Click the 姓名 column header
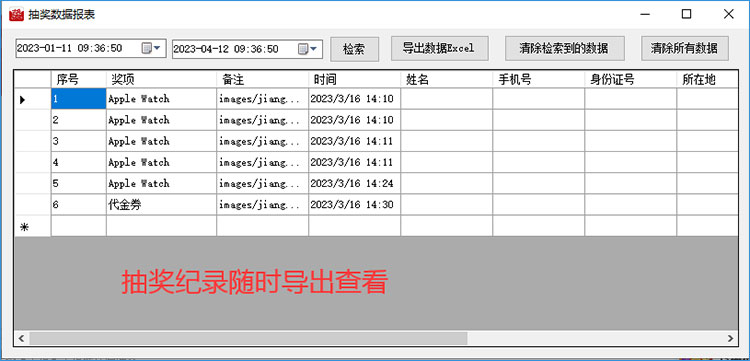The height and width of the screenshot is (361, 750). pos(446,79)
